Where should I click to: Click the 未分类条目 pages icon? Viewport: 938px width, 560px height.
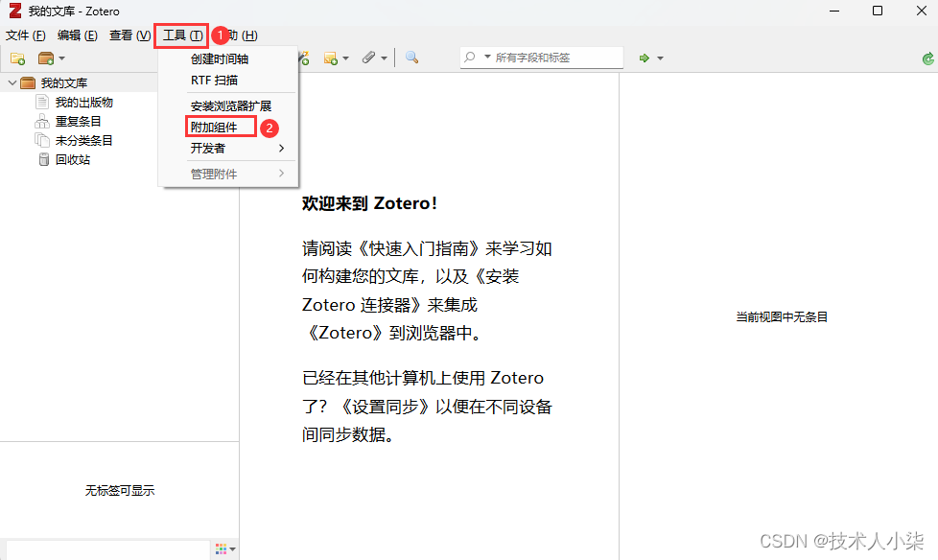click(x=42, y=140)
